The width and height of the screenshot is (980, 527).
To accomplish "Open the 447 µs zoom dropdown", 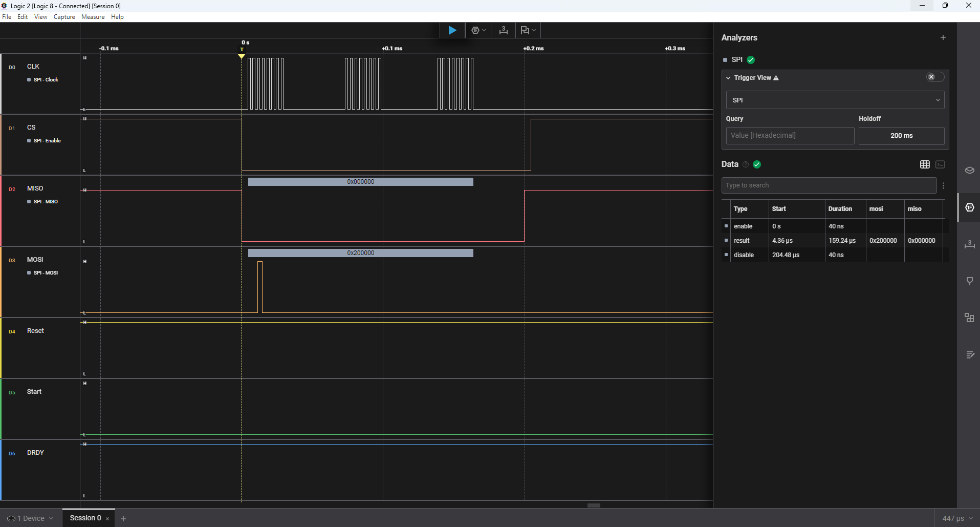I will click(957, 518).
